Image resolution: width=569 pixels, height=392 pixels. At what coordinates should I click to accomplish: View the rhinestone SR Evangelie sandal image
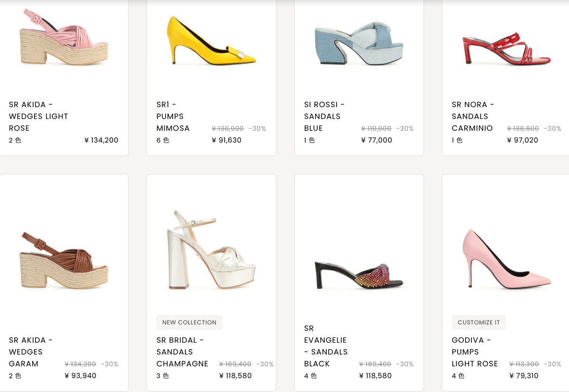359,275
